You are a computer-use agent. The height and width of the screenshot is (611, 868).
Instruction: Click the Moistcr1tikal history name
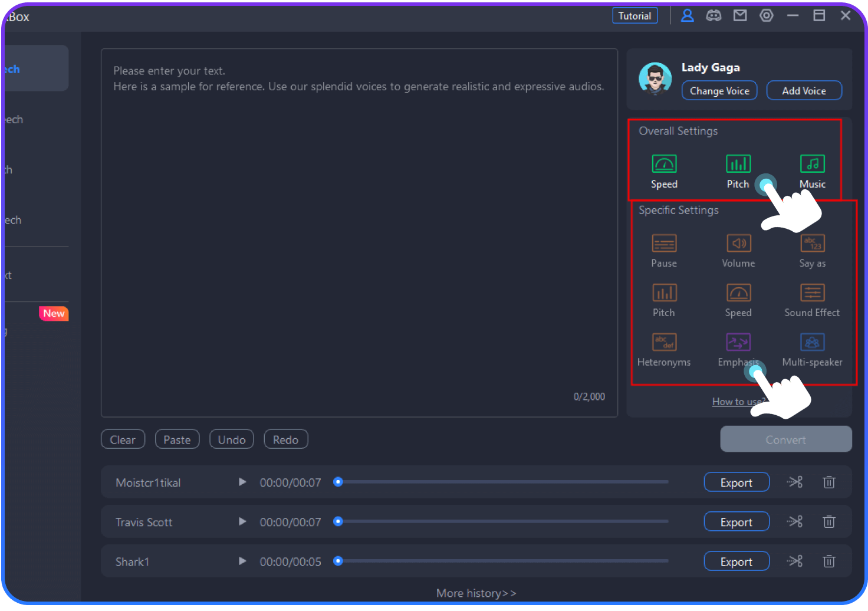click(x=148, y=482)
